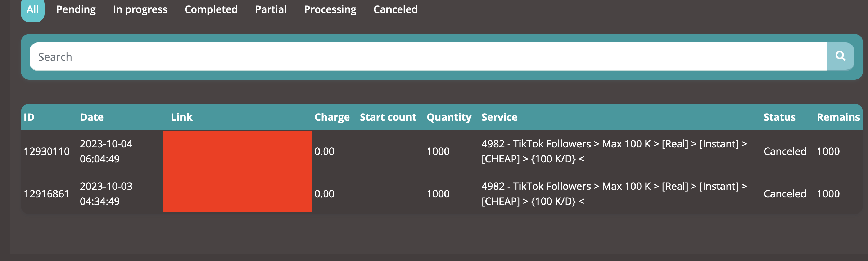The height and width of the screenshot is (261, 868).
Task: View Processing orders tab
Action: pos(330,10)
